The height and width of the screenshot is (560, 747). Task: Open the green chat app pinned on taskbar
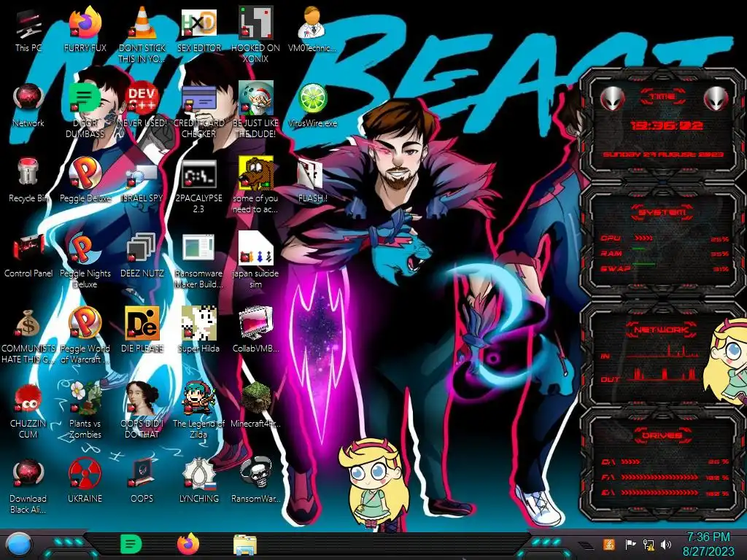pos(131,545)
